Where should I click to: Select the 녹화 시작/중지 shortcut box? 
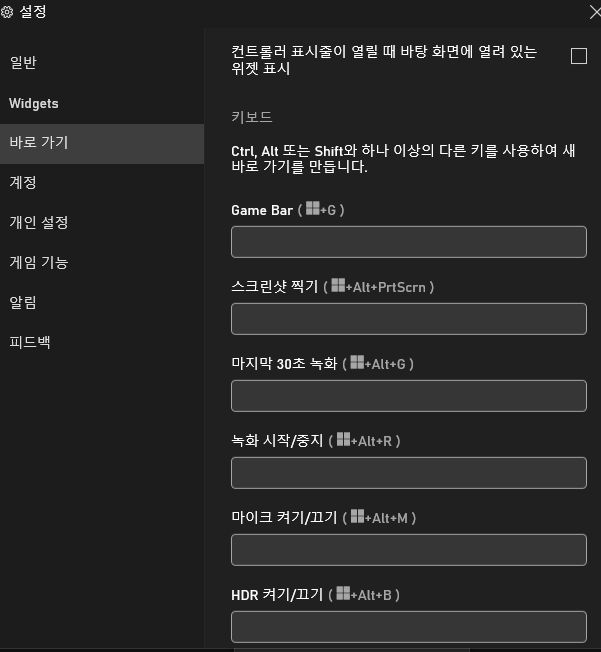[x=408, y=473]
